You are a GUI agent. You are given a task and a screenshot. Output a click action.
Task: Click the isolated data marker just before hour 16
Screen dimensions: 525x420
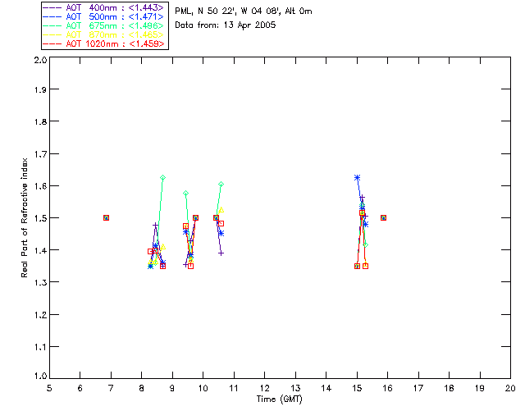pos(383,217)
